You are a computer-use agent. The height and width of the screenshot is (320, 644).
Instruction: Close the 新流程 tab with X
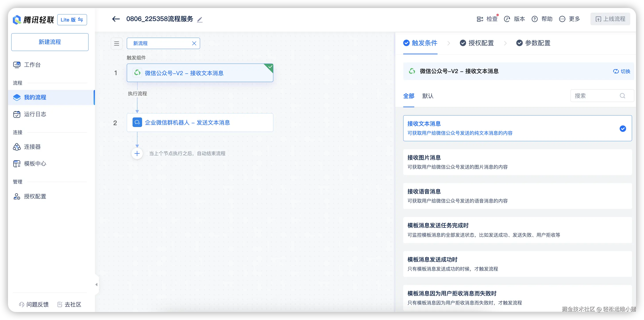point(194,43)
